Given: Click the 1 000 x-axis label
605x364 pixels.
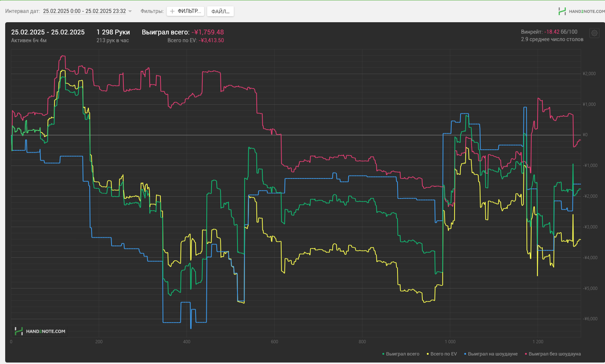Looking at the screenshot, I should click(x=450, y=342).
